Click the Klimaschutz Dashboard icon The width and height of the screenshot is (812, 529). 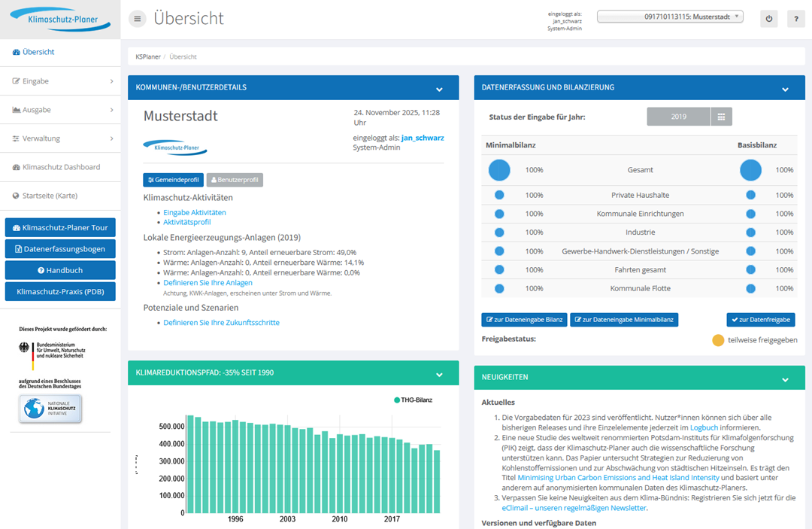pos(17,167)
